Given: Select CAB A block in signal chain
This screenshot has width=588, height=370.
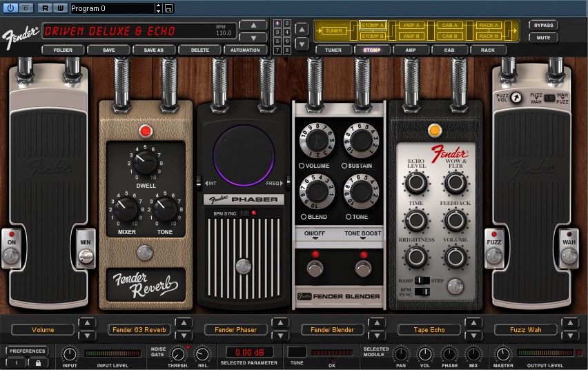Looking at the screenshot, I should tap(449, 25).
